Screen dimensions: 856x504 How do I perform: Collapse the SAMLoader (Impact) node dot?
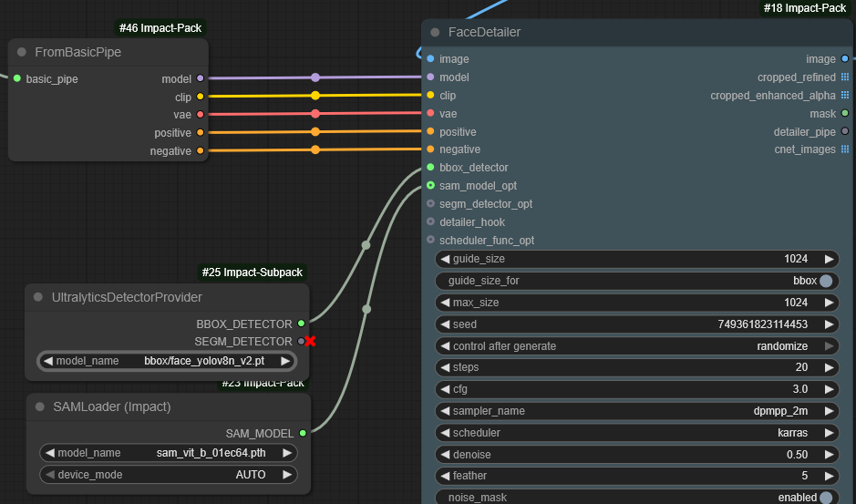pyautogui.click(x=39, y=406)
